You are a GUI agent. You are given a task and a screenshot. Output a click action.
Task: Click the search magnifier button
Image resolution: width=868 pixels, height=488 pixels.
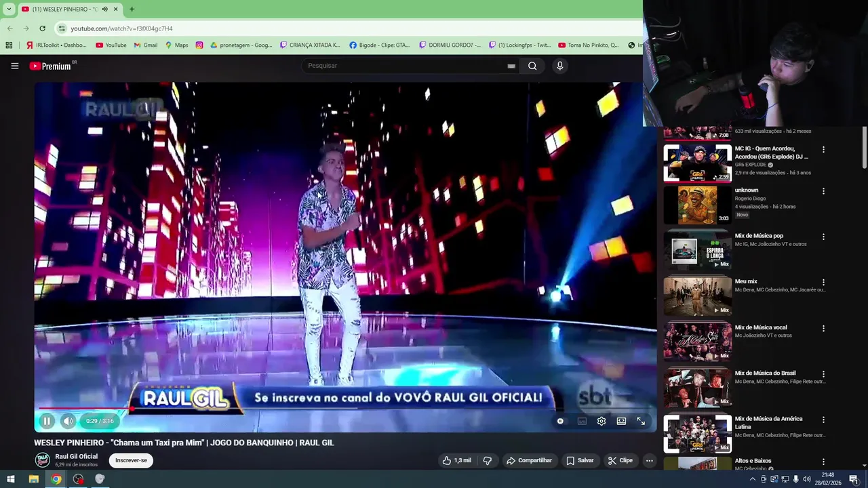click(x=532, y=66)
